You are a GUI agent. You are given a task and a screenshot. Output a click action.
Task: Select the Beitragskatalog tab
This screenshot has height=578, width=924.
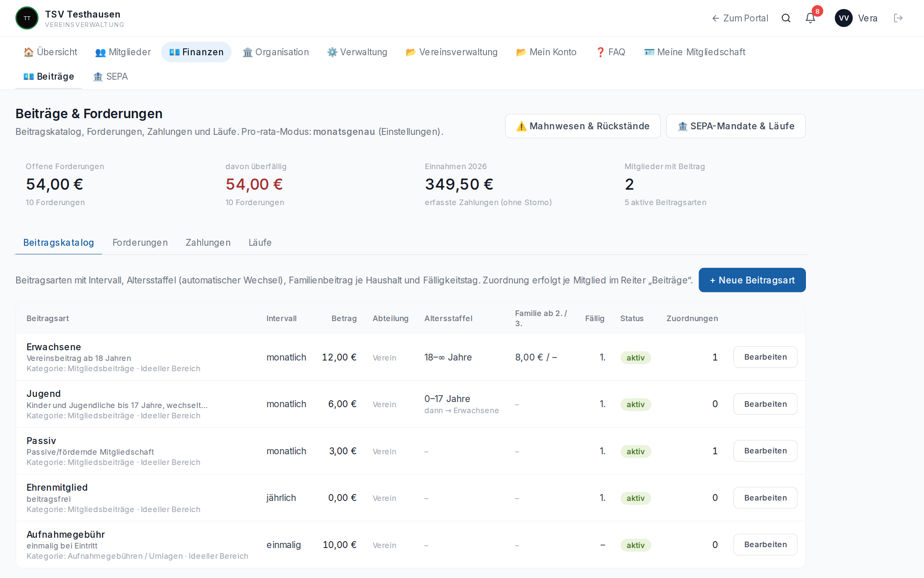pos(59,243)
